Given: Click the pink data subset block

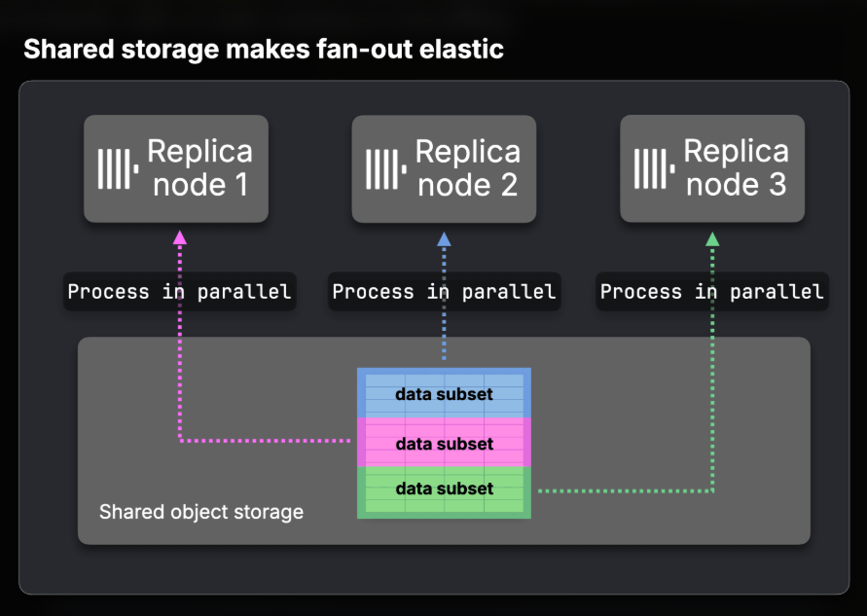Looking at the screenshot, I should (444, 443).
